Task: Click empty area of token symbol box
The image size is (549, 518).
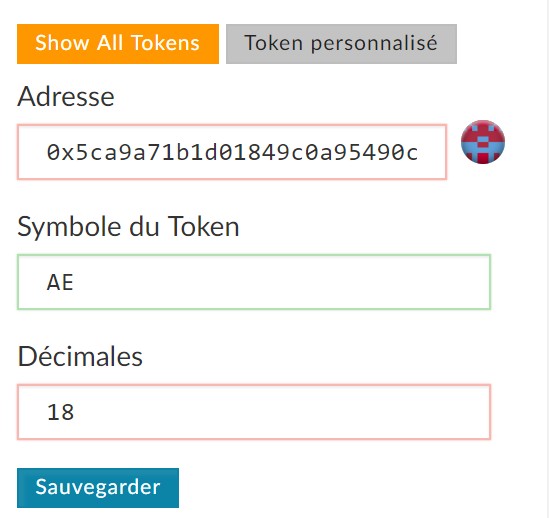Action: 280,282
